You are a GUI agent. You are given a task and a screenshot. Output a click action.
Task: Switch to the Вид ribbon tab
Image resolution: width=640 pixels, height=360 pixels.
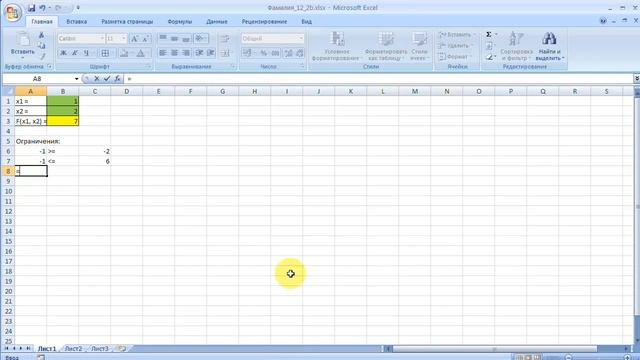[x=307, y=22]
